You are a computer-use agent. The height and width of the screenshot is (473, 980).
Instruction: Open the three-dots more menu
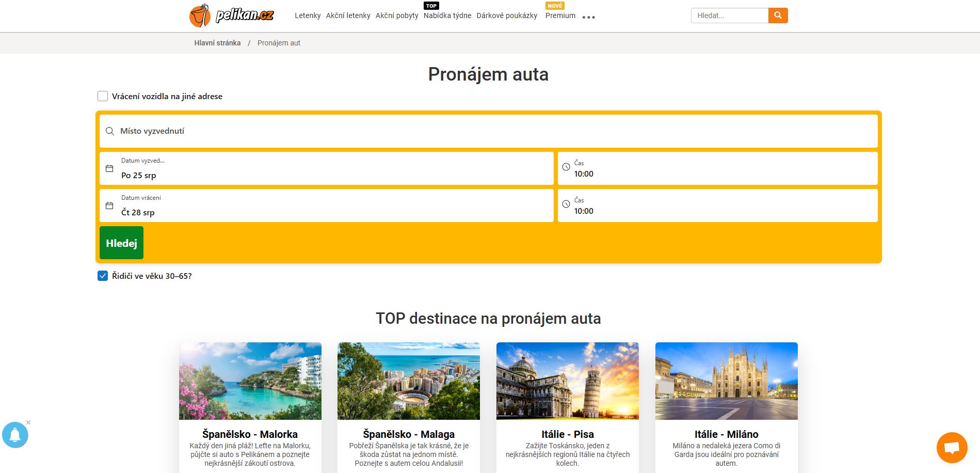(588, 17)
